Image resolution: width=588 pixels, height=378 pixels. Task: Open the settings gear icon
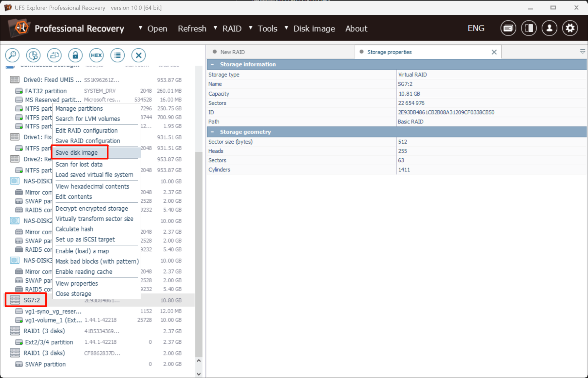coord(570,28)
